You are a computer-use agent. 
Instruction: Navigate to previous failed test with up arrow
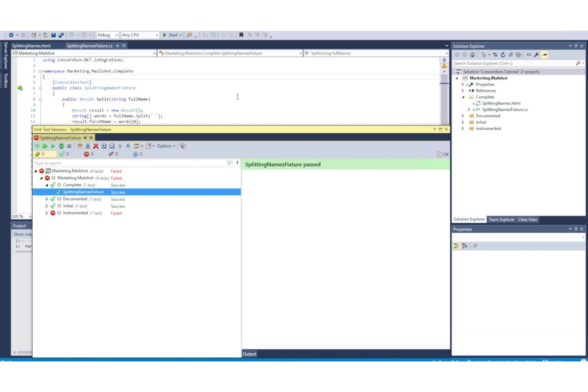(120, 146)
